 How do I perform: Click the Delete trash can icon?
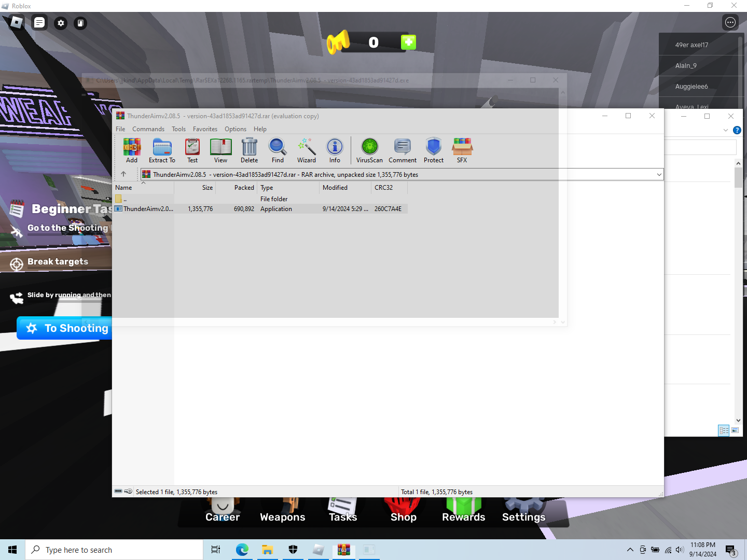[x=249, y=150]
